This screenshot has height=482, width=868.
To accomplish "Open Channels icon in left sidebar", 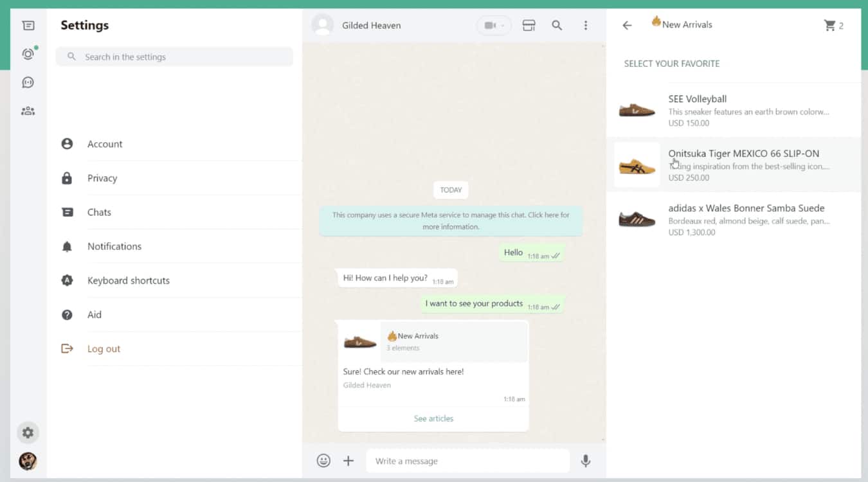I will click(28, 82).
